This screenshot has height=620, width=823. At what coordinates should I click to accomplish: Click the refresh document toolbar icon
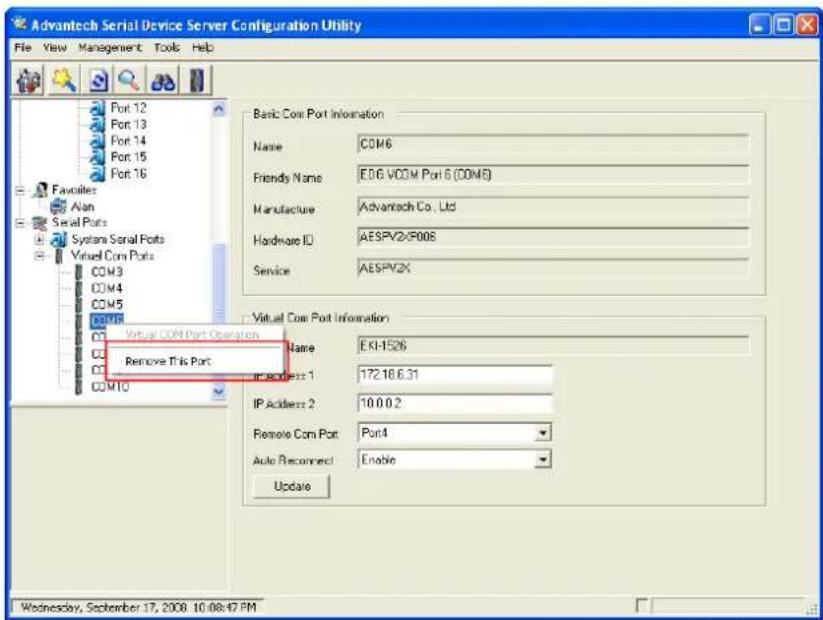[98, 81]
